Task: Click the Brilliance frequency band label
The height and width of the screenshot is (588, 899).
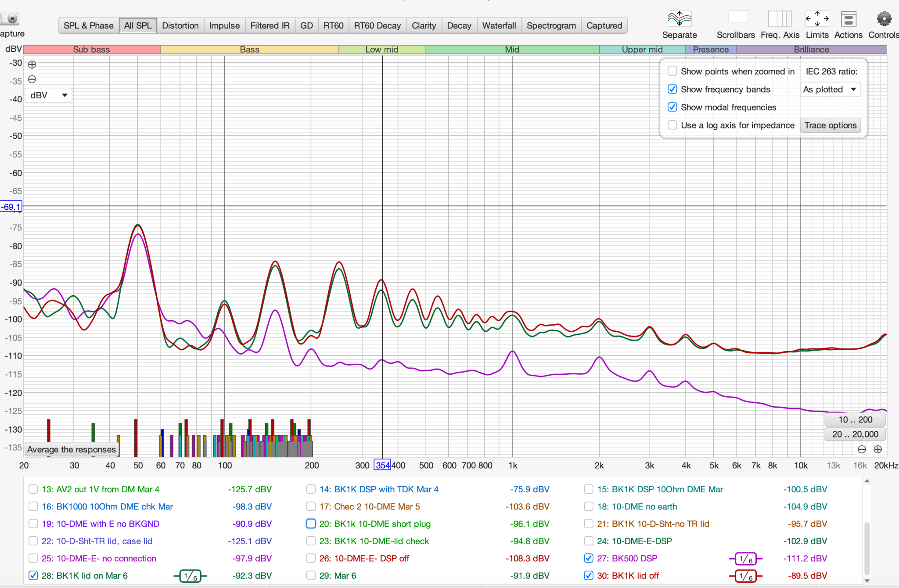Action: tap(811, 50)
